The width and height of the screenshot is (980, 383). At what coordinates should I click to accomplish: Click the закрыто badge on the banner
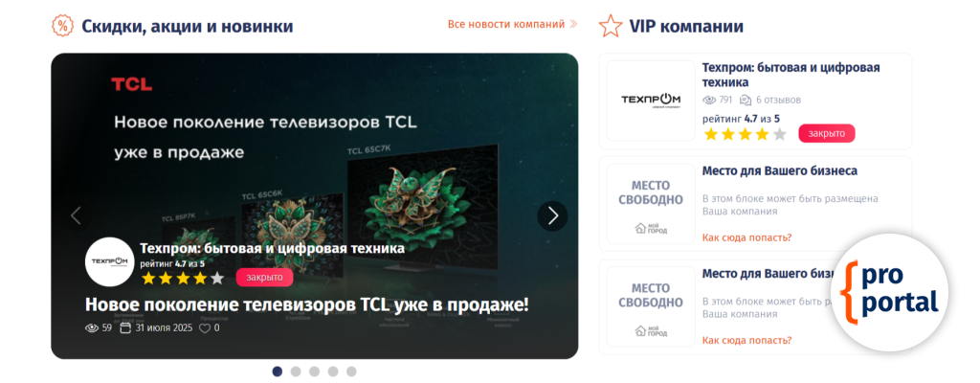click(264, 278)
